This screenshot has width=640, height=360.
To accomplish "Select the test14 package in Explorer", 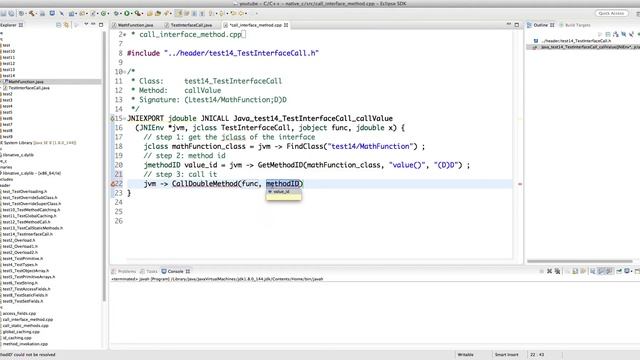I will tap(9, 76).
